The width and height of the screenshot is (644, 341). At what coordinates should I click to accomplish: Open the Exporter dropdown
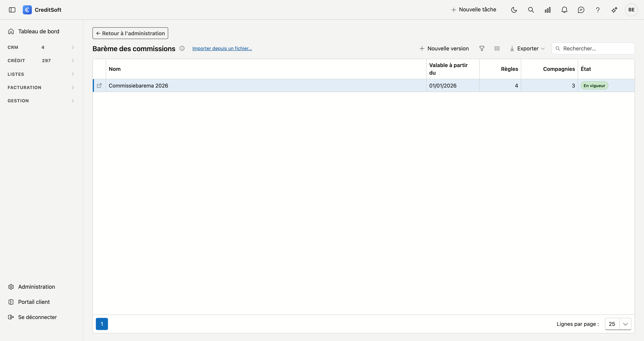(x=527, y=48)
